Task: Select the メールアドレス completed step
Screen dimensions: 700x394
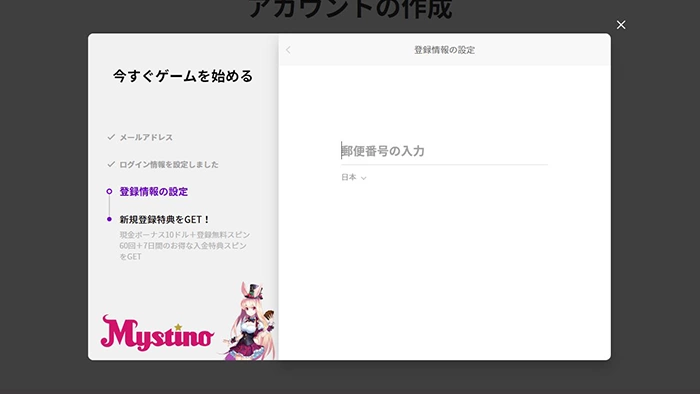Action: [146, 137]
